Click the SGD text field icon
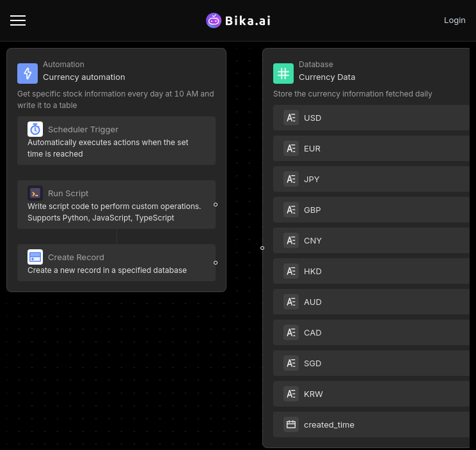476x450 pixels. pyautogui.click(x=291, y=363)
